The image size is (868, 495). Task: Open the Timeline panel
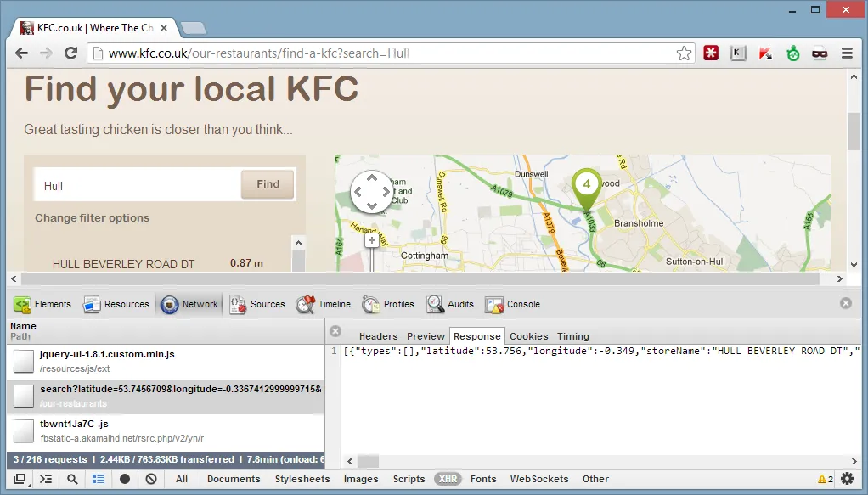click(324, 304)
